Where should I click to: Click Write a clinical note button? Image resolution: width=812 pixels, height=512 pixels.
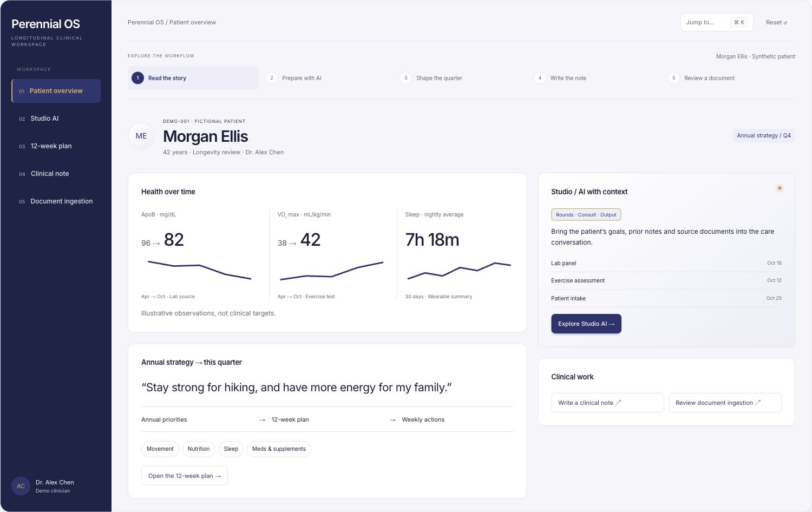(x=607, y=403)
